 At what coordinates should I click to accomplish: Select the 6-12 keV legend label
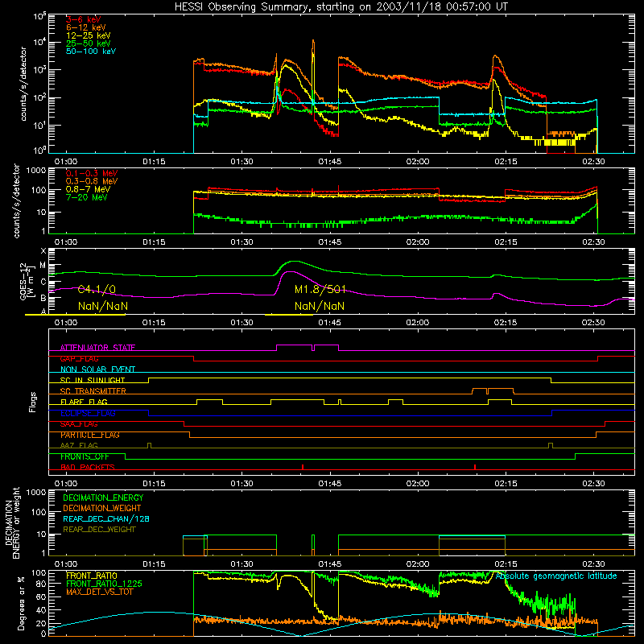[86, 27]
